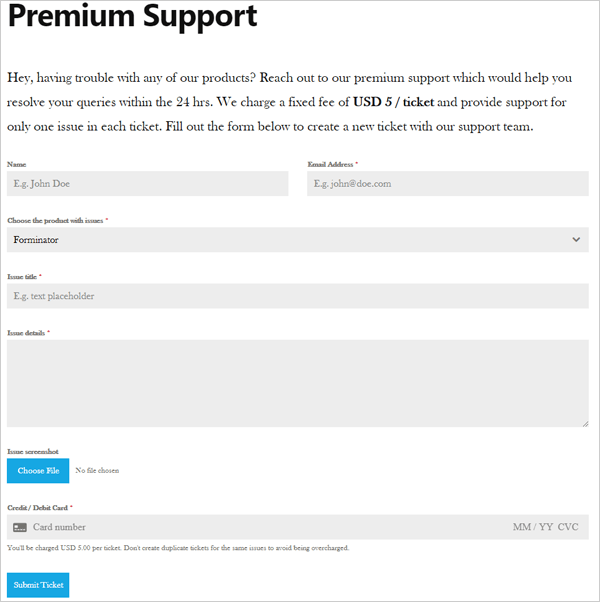
Task: Click inside the Issue details text area
Action: click(x=298, y=383)
